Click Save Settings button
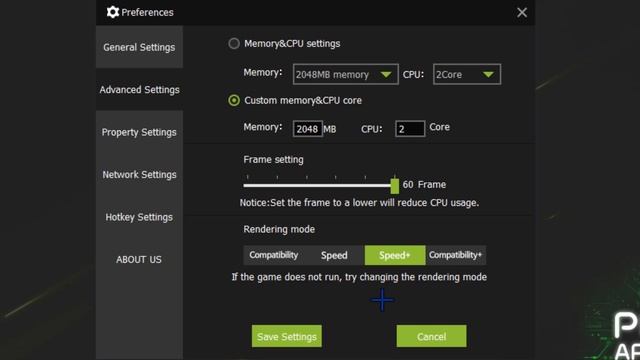The width and height of the screenshot is (640, 360). [287, 336]
